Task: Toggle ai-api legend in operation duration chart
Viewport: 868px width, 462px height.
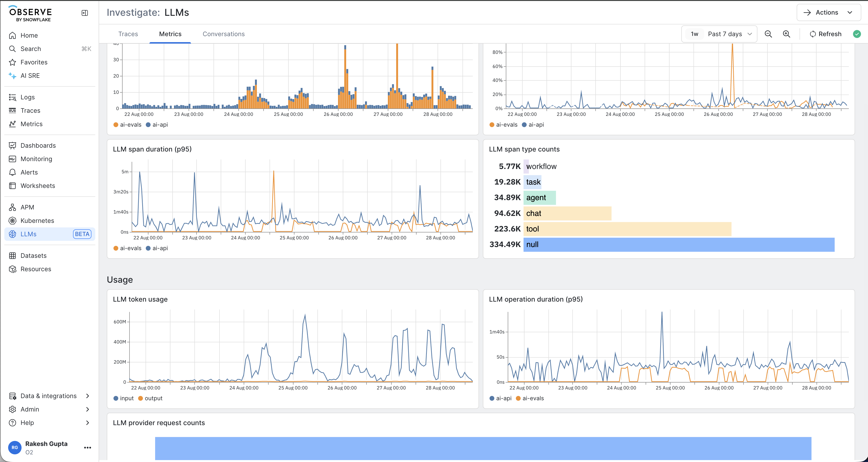Action: click(x=500, y=398)
